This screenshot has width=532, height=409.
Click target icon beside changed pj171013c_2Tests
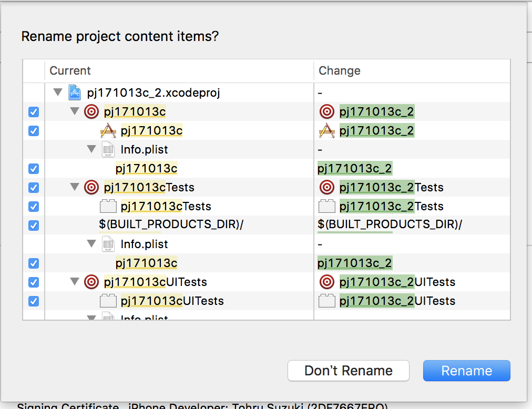(327, 187)
